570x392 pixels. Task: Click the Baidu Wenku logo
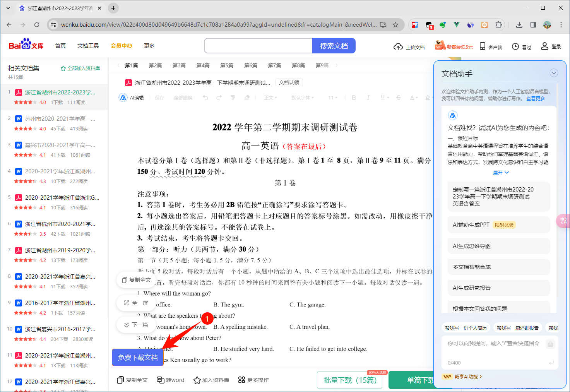tap(26, 45)
